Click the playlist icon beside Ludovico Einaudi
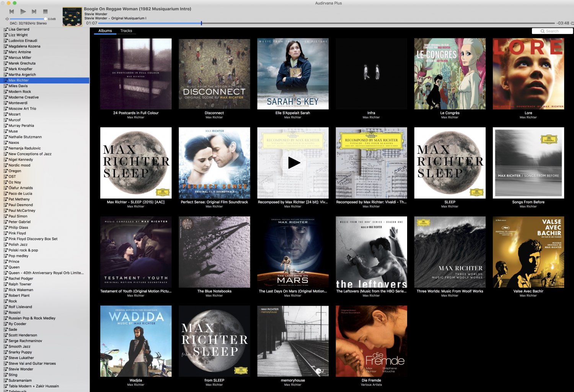This screenshot has width=574, height=392. pyautogui.click(x=5, y=41)
